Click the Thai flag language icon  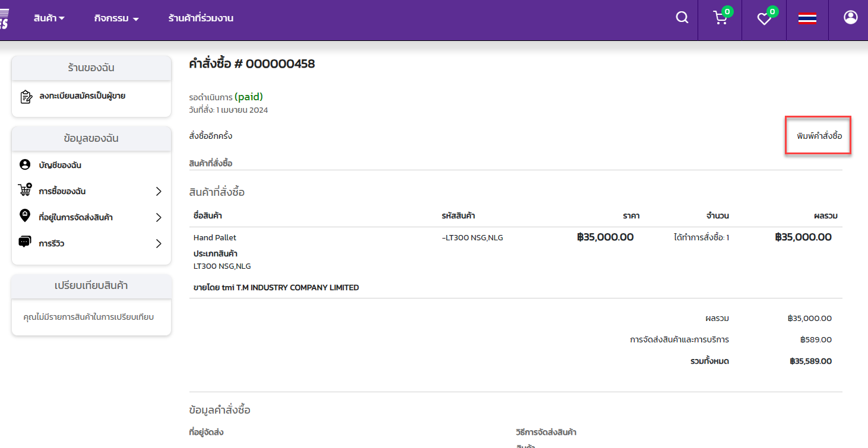point(807,18)
